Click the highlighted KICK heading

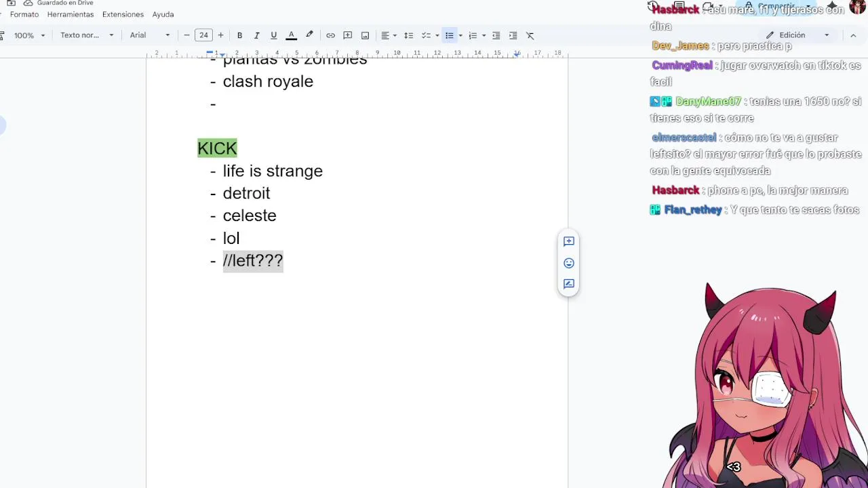pyautogui.click(x=217, y=148)
